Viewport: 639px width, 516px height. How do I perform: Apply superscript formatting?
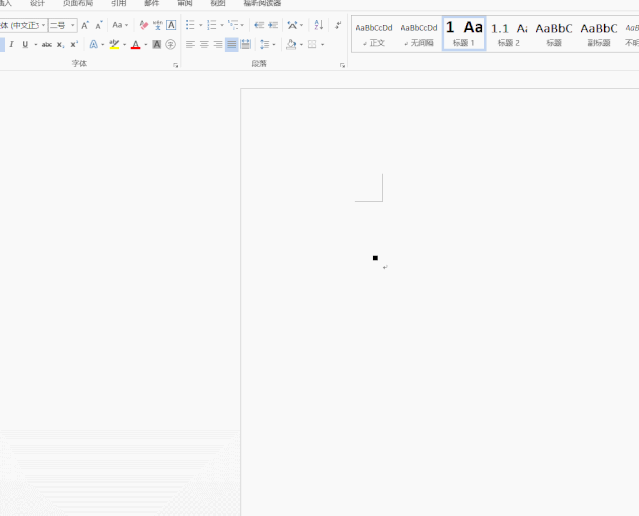(74, 44)
